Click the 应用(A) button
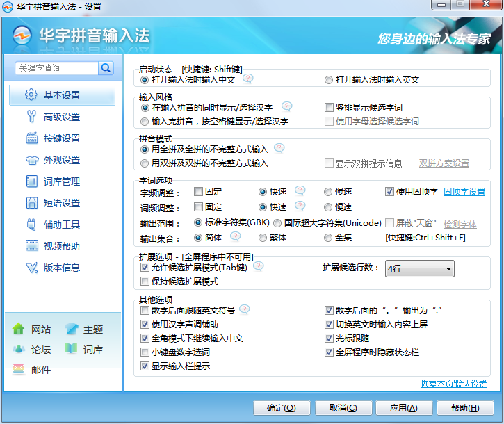This screenshot has height=424, width=504. [x=403, y=408]
